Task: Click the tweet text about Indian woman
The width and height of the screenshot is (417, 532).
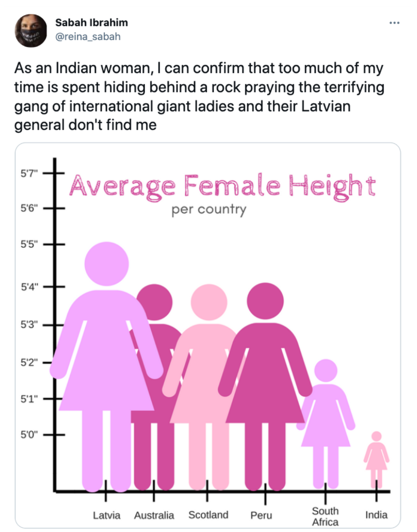Action: coord(199,97)
